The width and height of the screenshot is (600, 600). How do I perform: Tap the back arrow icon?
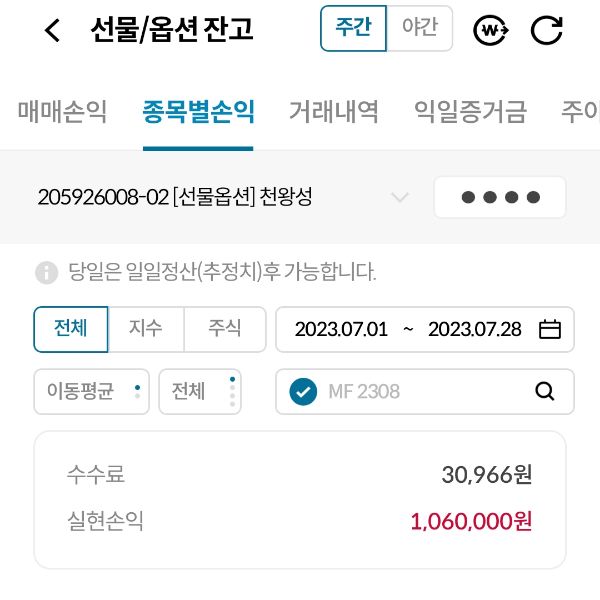tap(53, 31)
